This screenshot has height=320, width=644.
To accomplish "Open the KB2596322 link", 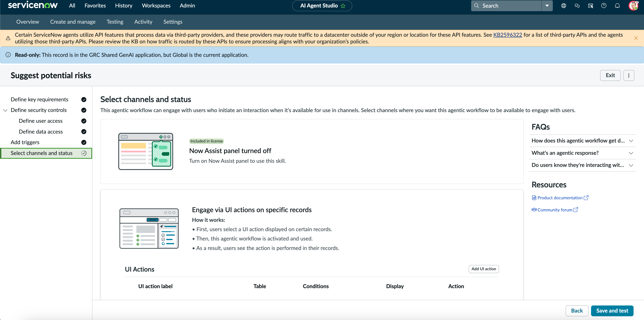I will pos(508,35).
